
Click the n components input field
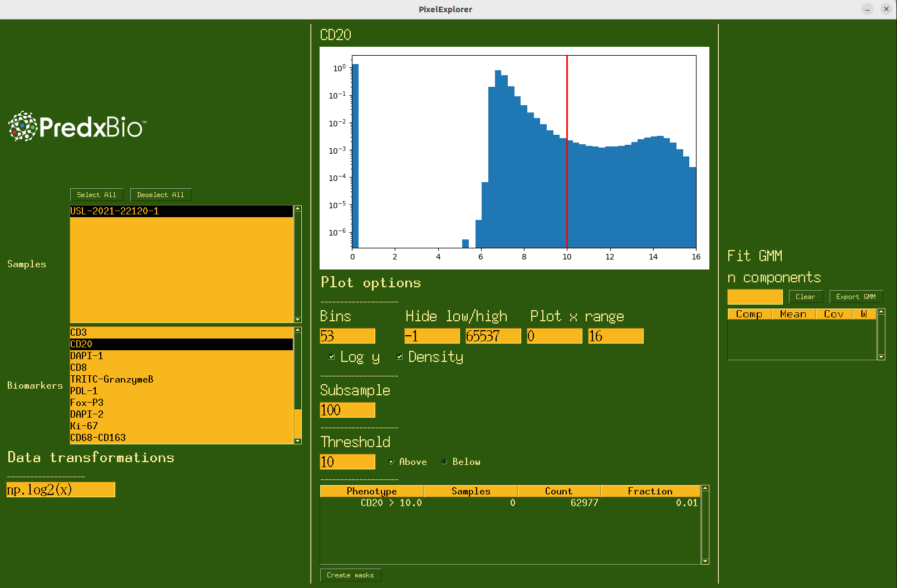(x=755, y=297)
